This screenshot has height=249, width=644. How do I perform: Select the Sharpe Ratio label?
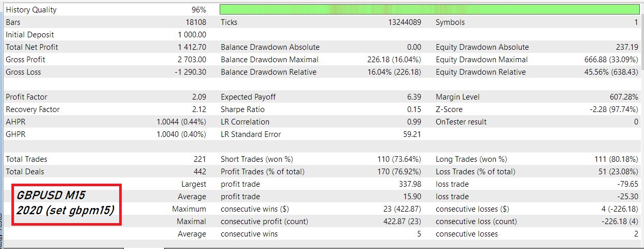(x=242, y=109)
